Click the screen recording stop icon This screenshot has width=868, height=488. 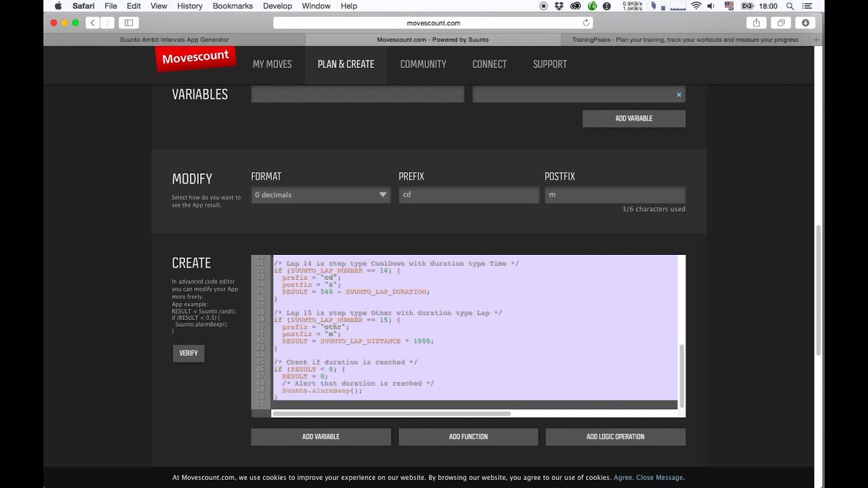tap(543, 5)
